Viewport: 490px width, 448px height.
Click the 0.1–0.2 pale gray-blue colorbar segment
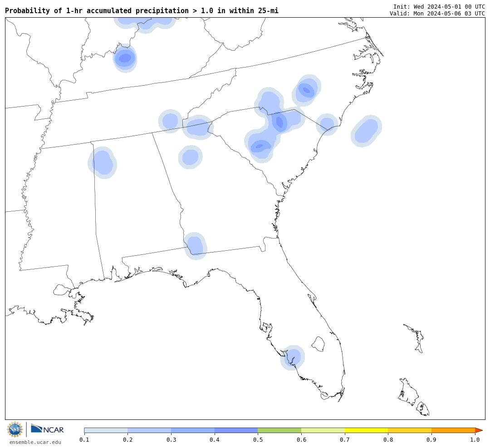coord(106,430)
